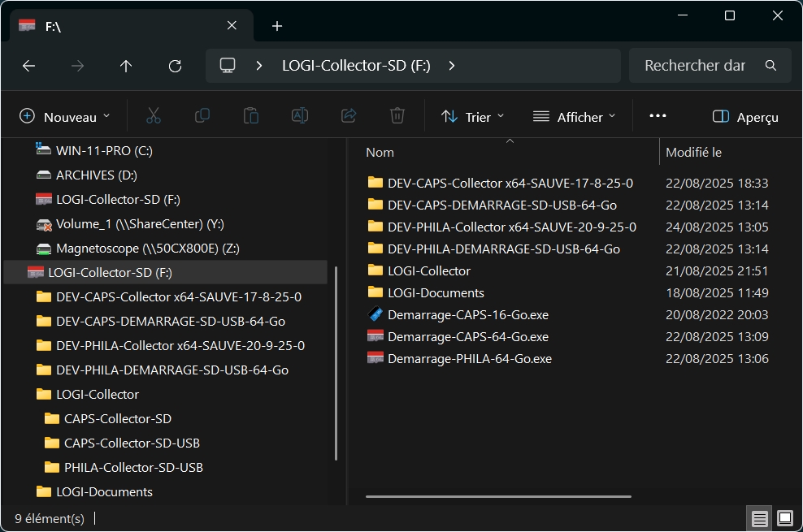Go back with the left arrow
The width and height of the screenshot is (803, 532).
(28, 66)
